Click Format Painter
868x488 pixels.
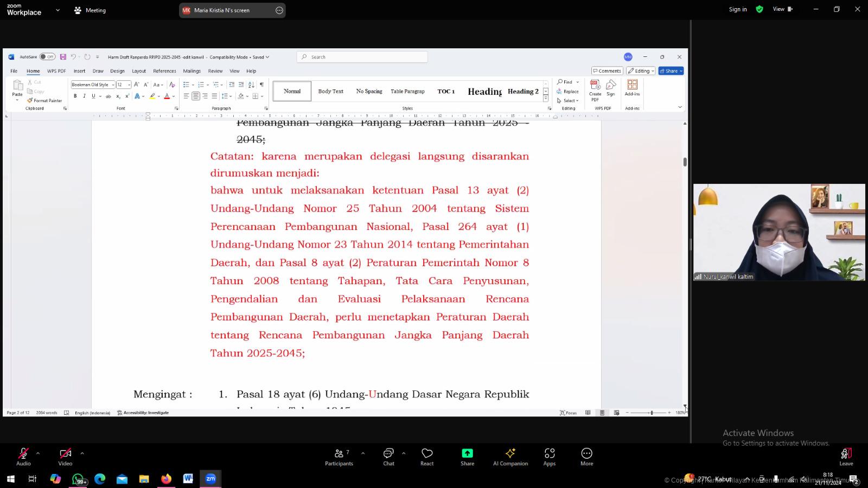(44, 100)
